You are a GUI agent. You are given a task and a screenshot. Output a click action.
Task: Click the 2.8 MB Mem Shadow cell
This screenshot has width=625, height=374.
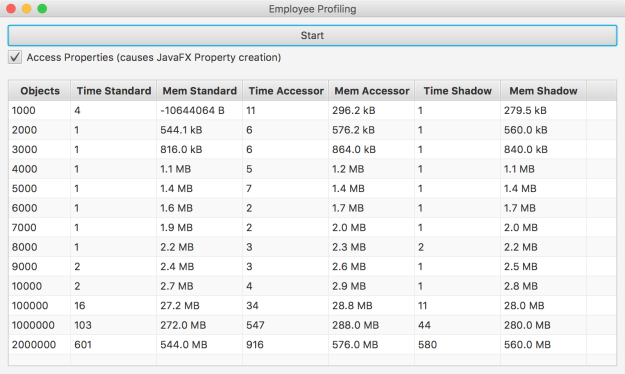click(543, 286)
